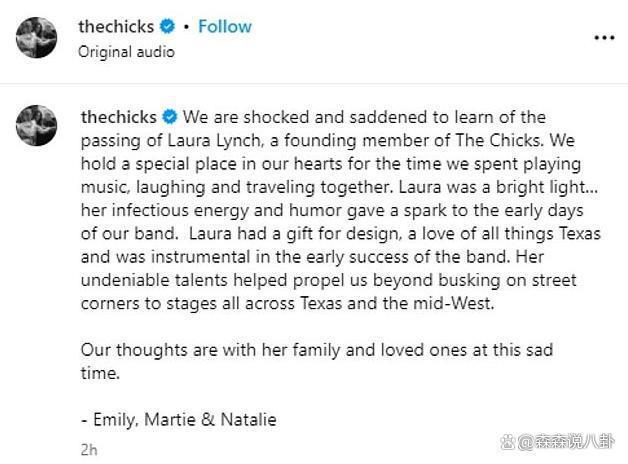Open the Original audio link
This screenshot has height=464, width=628.
click(x=126, y=52)
